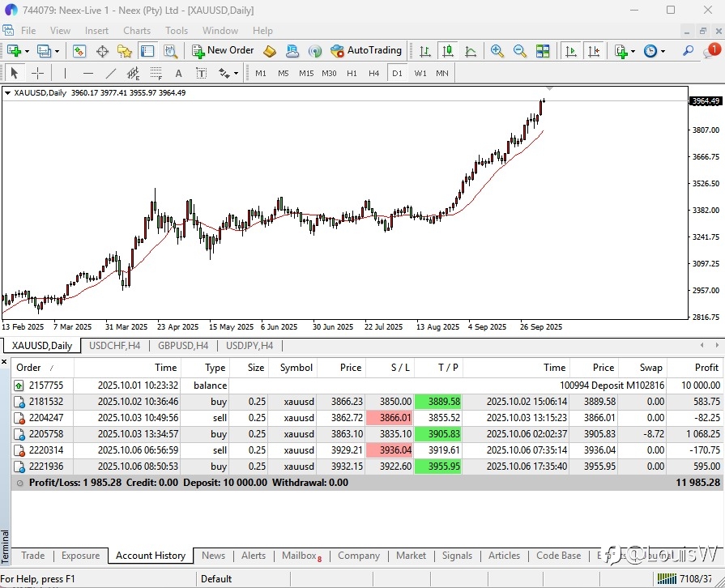Viewport: 725px width, 588px height.
Task: Tile chart windows icon
Action: (x=543, y=51)
